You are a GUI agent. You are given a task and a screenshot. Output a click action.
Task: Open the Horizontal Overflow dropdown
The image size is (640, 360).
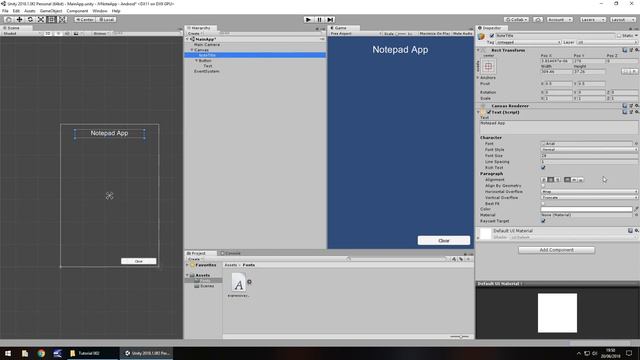(x=589, y=191)
